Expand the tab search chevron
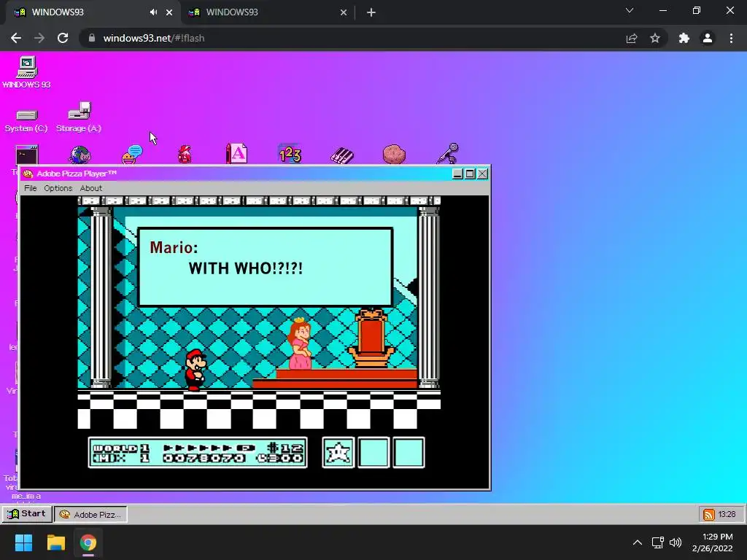 tap(630, 10)
